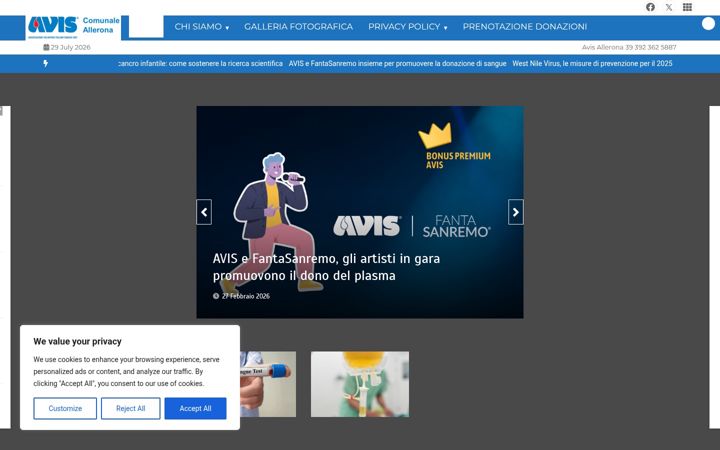Viewport: 720px width, 450px height.
Task: Open ticker headline about cancro infantile ricerca
Action: pos(201,63)
